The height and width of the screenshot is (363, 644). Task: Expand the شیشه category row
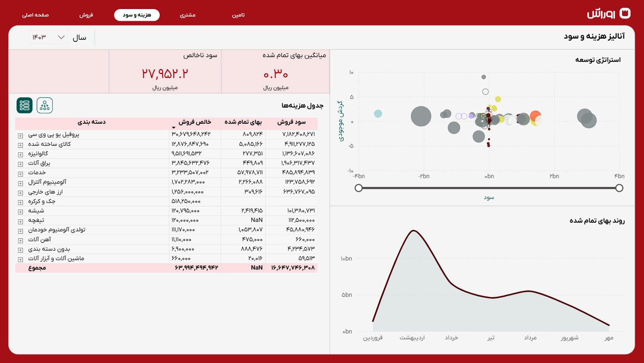click(x=21, y=212)
